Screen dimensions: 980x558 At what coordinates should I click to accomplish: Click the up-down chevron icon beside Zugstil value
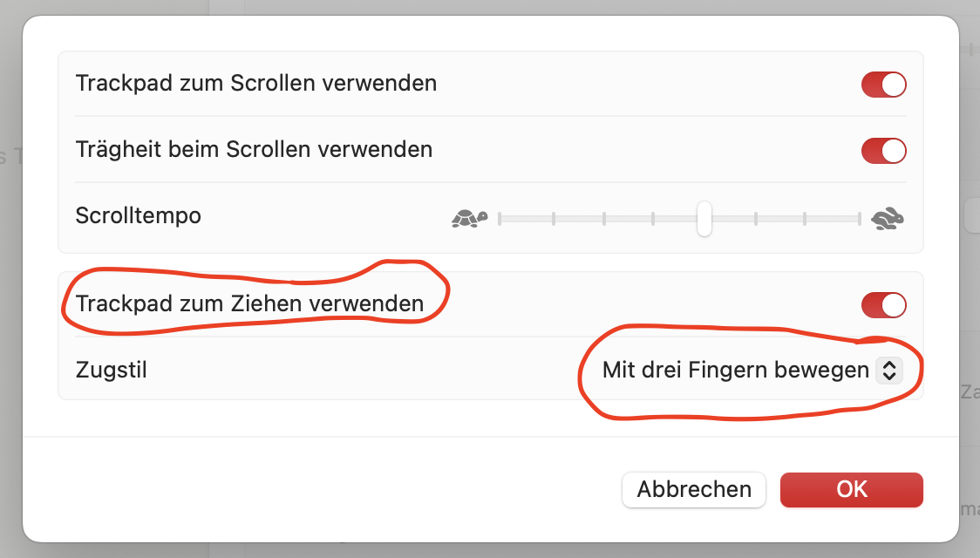point(888,371)
